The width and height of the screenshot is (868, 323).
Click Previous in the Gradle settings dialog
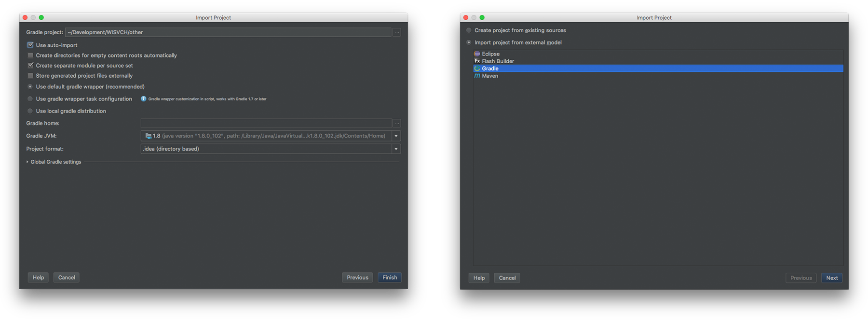point(357,277)
